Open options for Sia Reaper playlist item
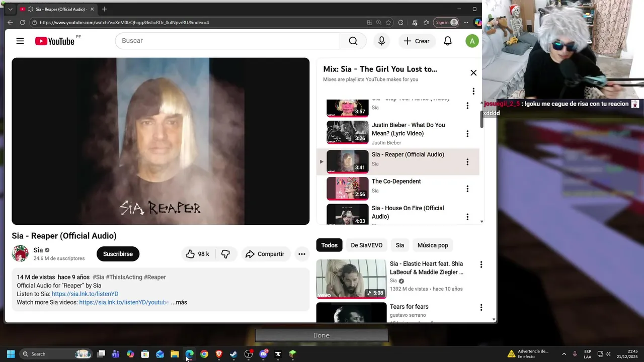This screenshot has width=644, height=362. click(467, 162)
